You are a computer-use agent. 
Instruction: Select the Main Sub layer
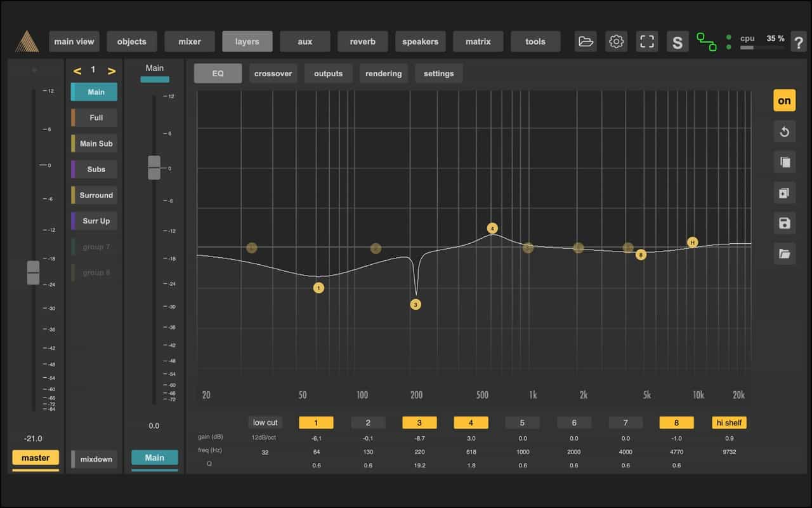click(x=95, y=144)
